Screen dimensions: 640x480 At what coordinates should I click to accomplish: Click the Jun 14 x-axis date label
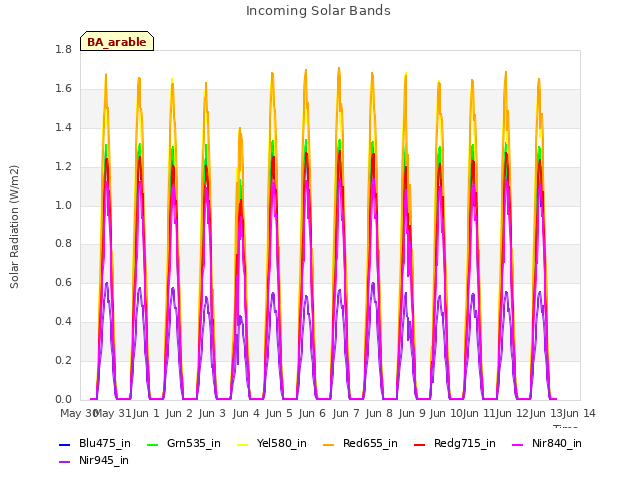[579, 413]
